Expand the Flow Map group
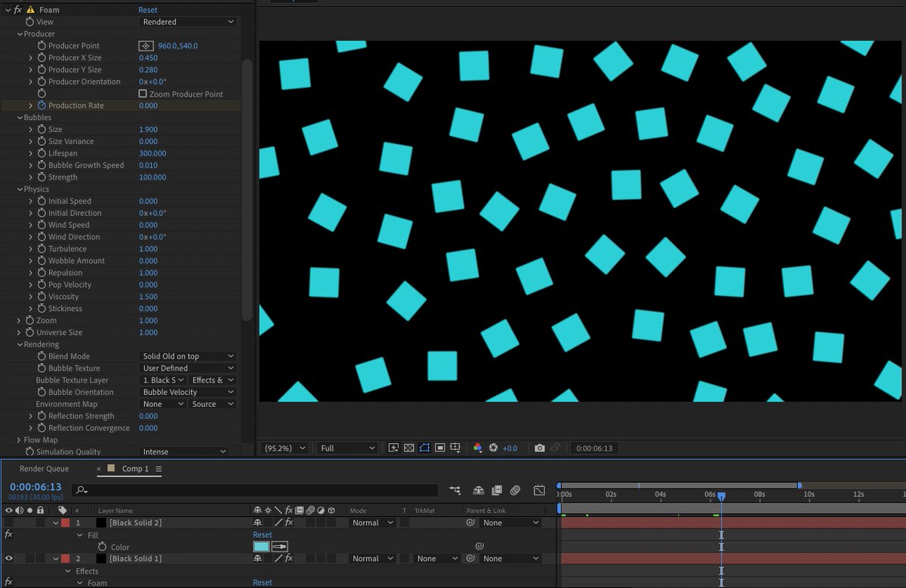906x588 pixels. coord(20,440)
